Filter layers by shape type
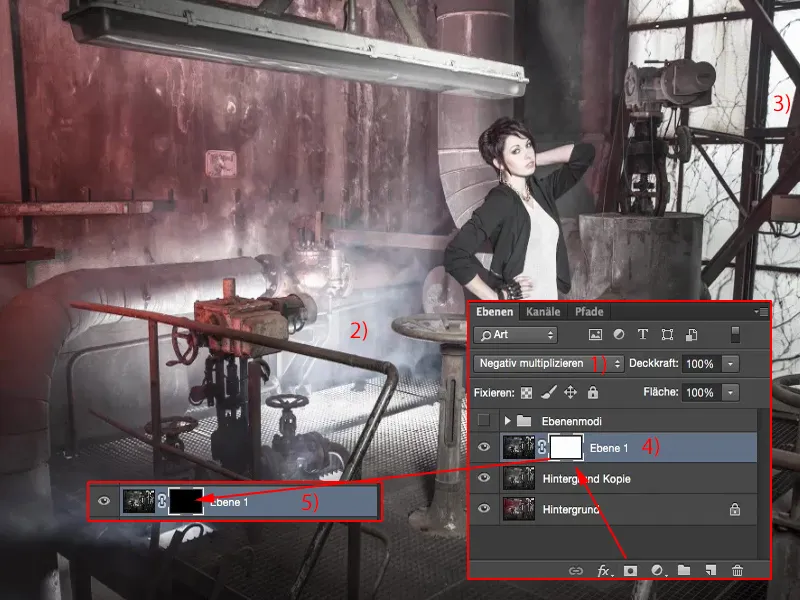Viewport: 800px width, 600px height. tap(667, 335)
